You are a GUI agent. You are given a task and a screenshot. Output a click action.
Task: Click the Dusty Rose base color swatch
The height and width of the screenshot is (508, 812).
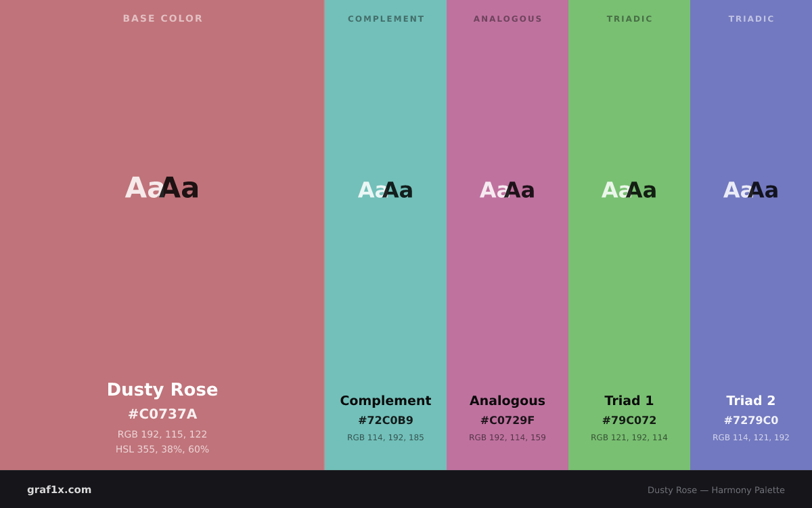pos(162,235)
